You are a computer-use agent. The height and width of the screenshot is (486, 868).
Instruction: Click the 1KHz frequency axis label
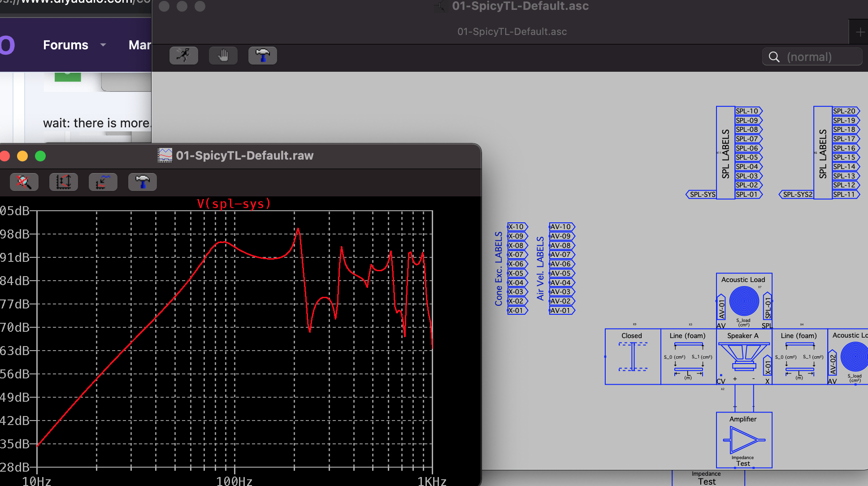(x=432, y=482)
